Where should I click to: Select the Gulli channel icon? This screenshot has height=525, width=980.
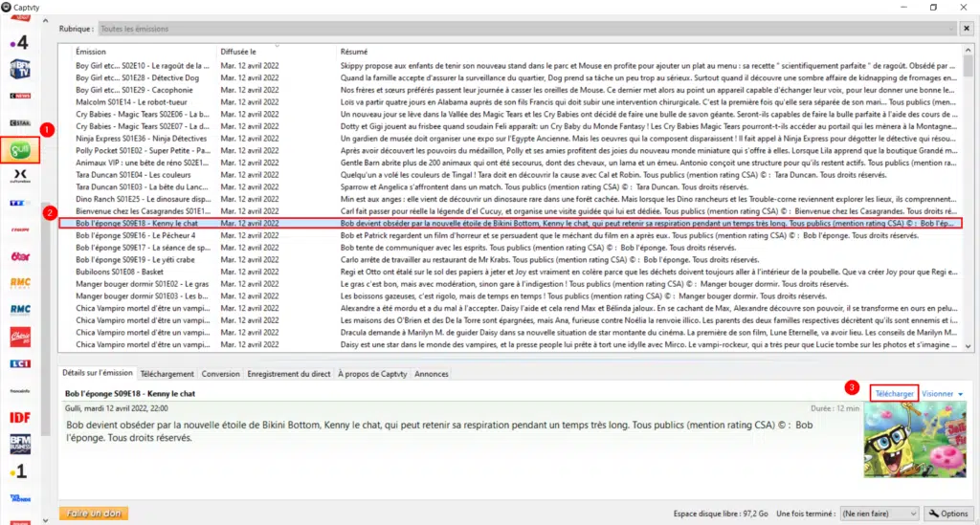20,150
